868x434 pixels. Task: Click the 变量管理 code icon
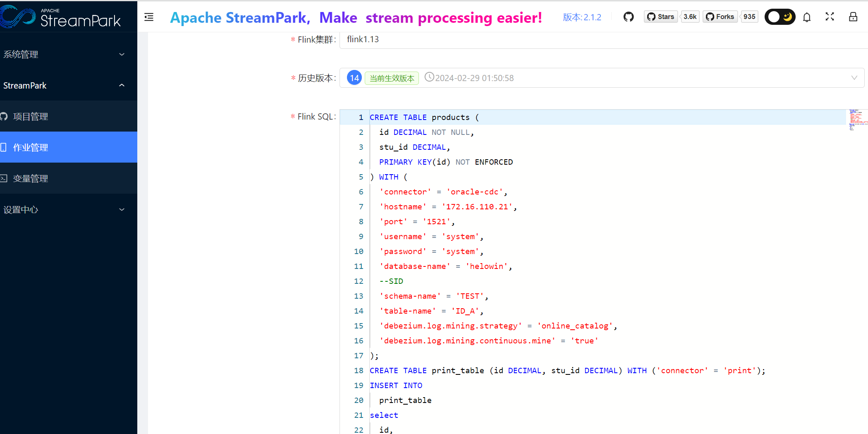point(4,178)
